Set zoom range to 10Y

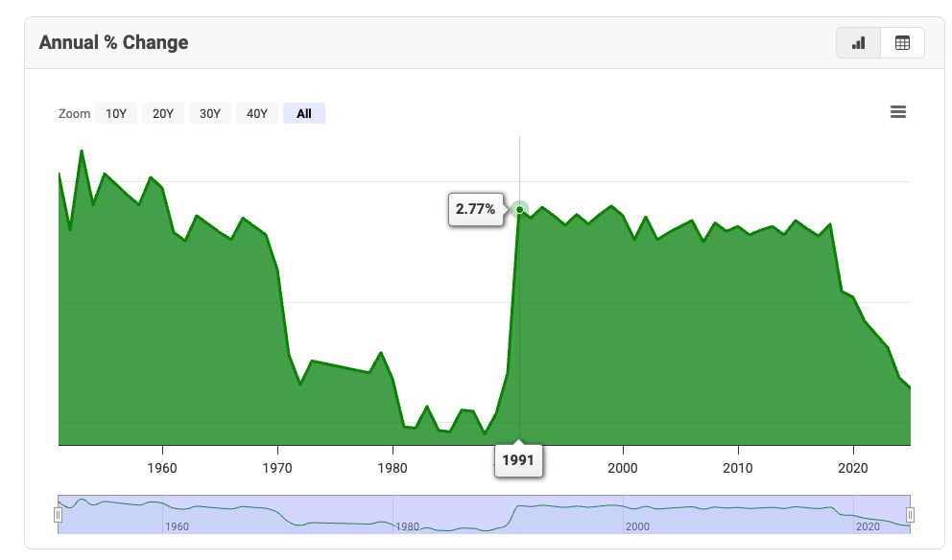(116, 114)
